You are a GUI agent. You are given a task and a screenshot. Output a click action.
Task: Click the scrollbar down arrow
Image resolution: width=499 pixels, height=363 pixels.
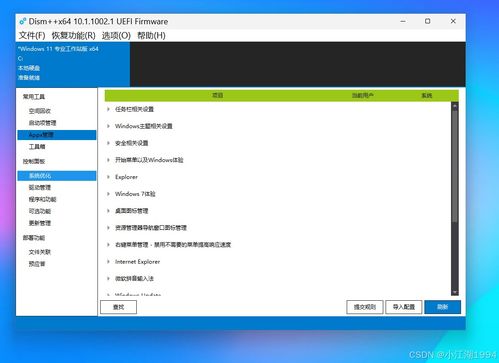[x=455, y=292]
